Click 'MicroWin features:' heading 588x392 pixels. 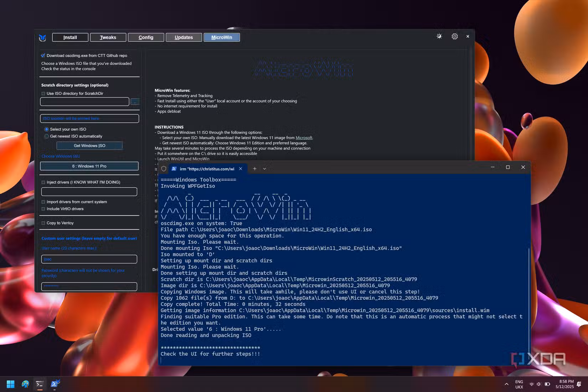(x=172, y=91)
